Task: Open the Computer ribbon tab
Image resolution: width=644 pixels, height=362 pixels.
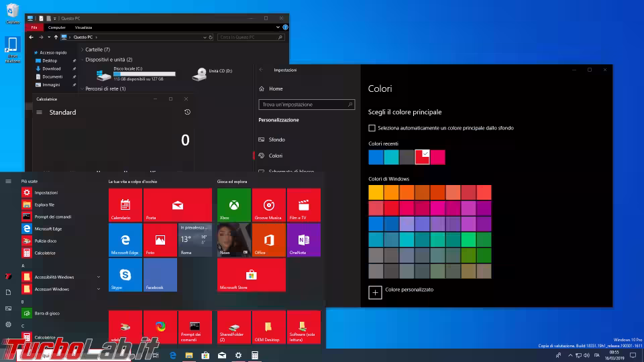Action: (x=56, y=27)
